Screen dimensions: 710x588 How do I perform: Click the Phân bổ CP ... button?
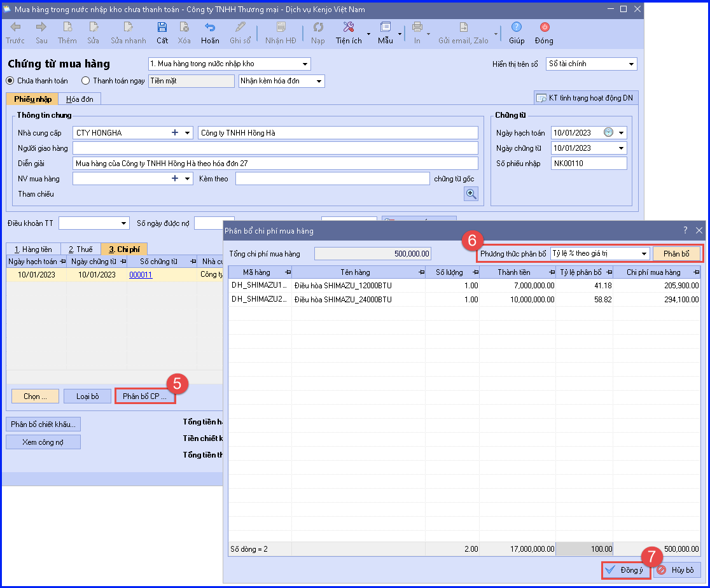point(144,396)
